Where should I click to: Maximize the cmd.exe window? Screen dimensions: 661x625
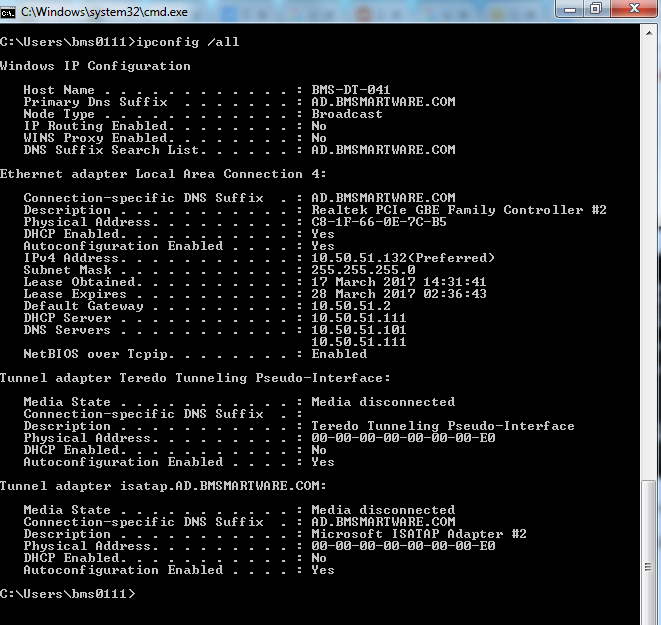596,9
